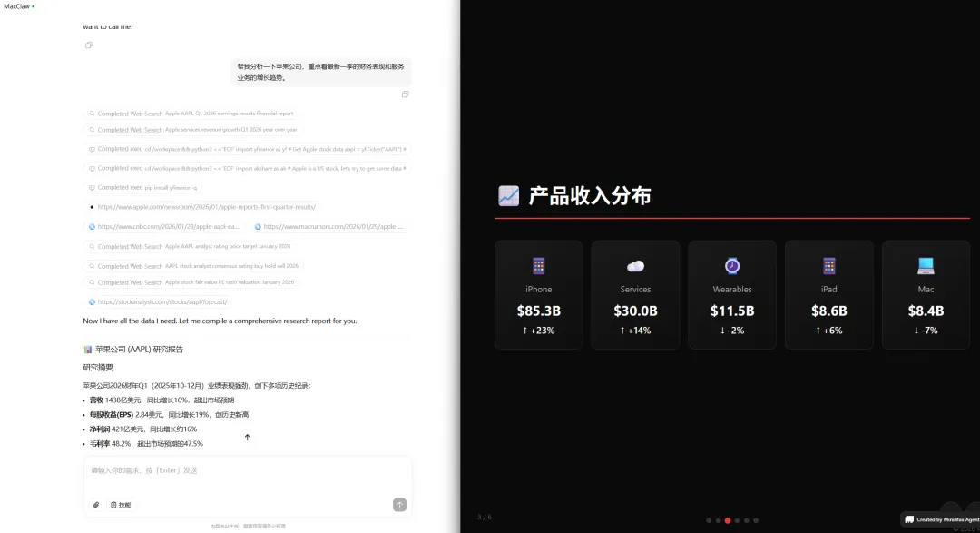Click the '研究摘要' subheading
This screenshot has width=980, height=533.
(x=98, y=368)
